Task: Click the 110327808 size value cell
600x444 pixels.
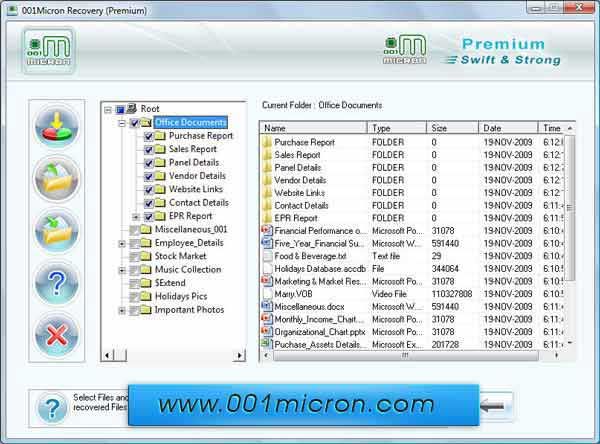Action: (452, 294)
